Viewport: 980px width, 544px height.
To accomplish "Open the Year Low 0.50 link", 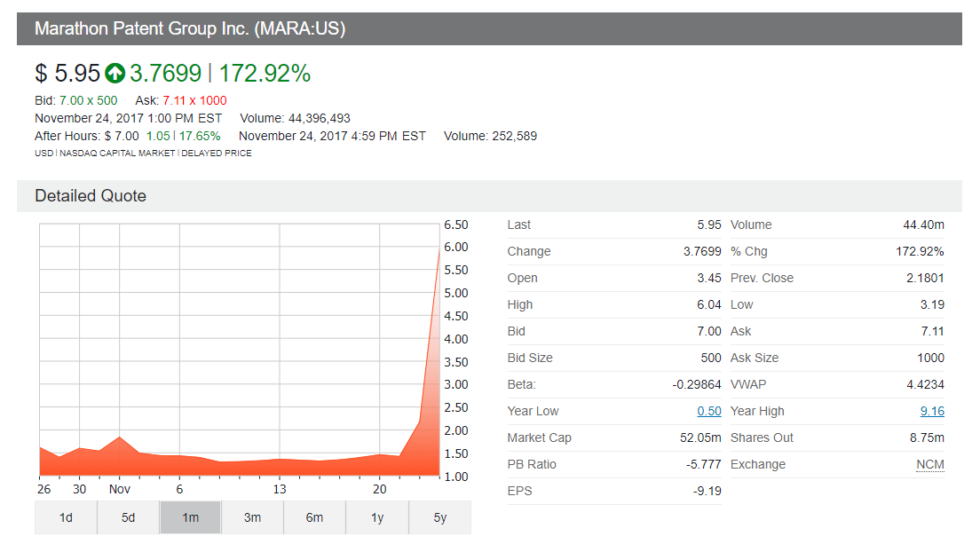I will [708, 411].
